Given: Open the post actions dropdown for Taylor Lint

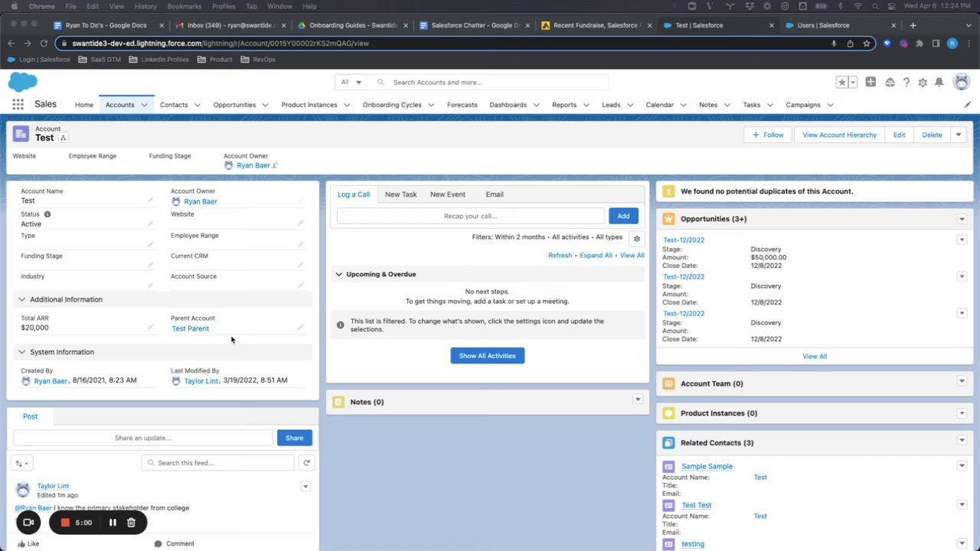Looking at the screenshot, I should (305, 487).
